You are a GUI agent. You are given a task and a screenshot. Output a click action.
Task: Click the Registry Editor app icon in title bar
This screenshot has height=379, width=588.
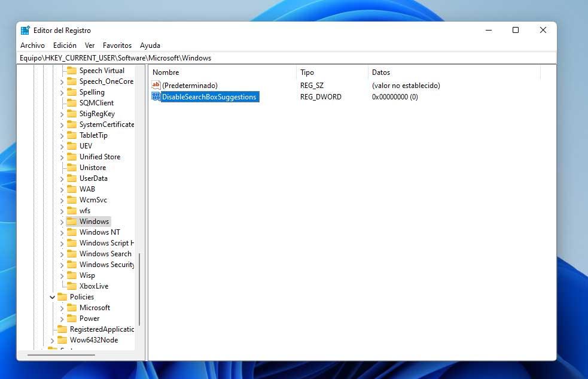25,31
